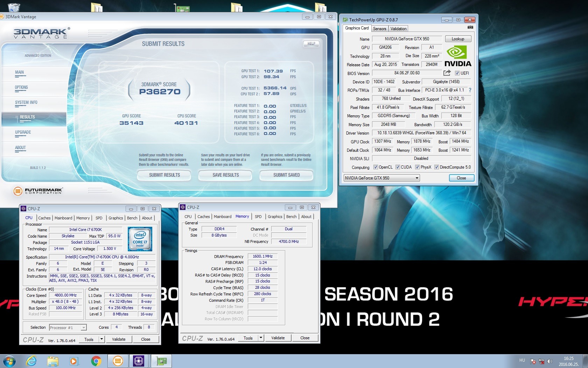Image resolution: width=588 pixels, height=368 pixels.
Task: Click the BIOS share/export arrow icon in GPU-Z
Action: (x=447, y=73)
